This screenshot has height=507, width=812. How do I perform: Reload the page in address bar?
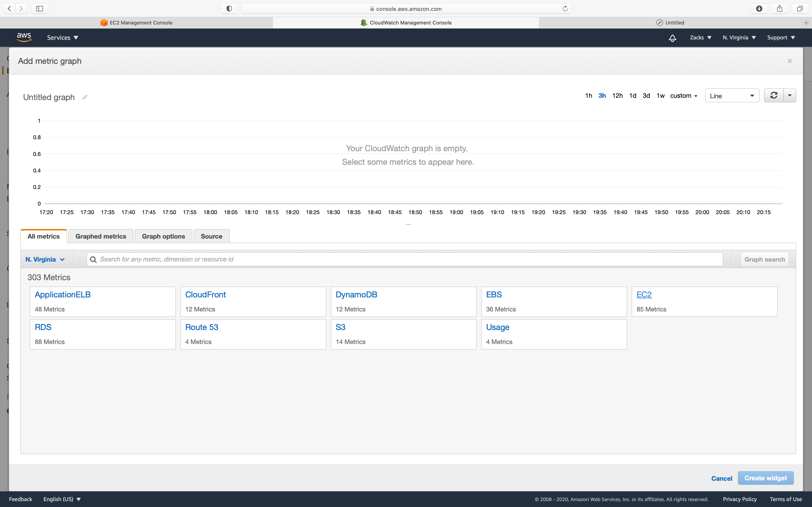pyautogui.click(x=565, y=9)
